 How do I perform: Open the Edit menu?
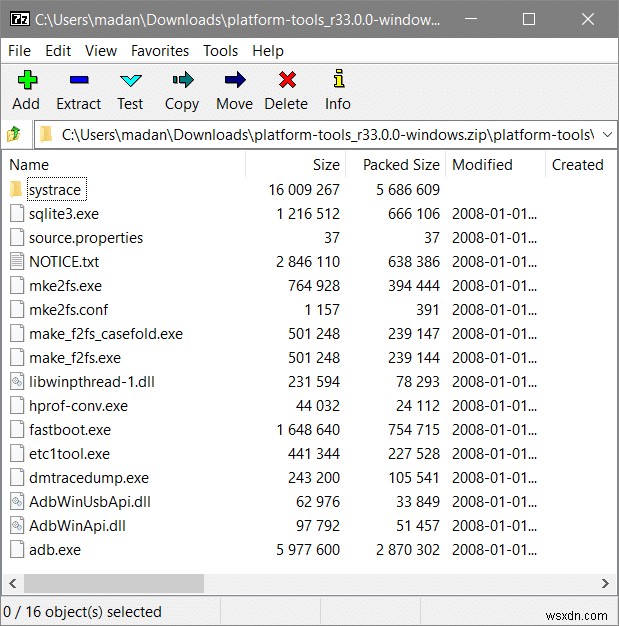58,51
